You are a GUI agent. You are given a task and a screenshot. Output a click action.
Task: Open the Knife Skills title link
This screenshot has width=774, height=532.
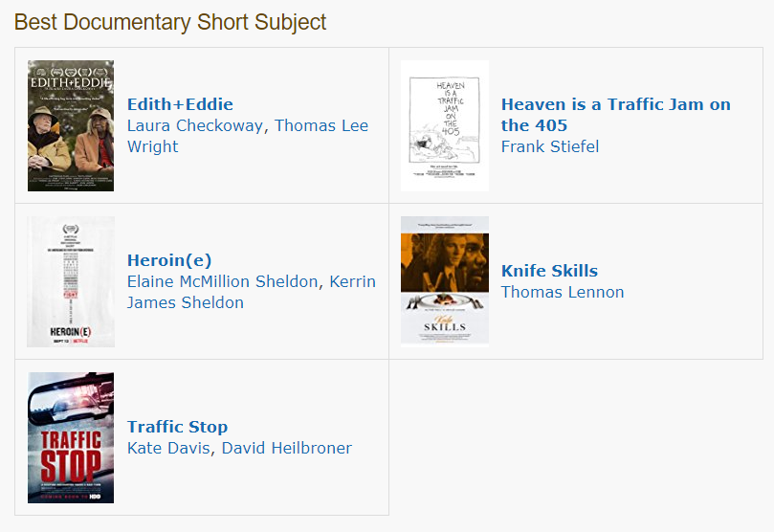tap(549, 271)
